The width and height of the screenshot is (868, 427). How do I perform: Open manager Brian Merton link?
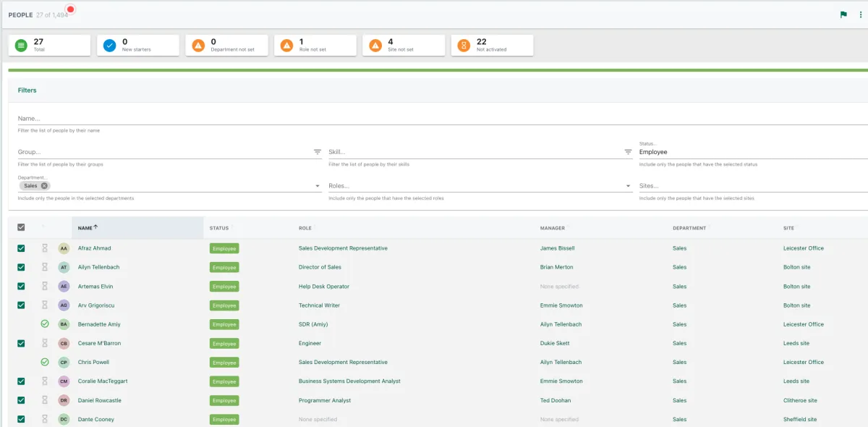(557, 267)
